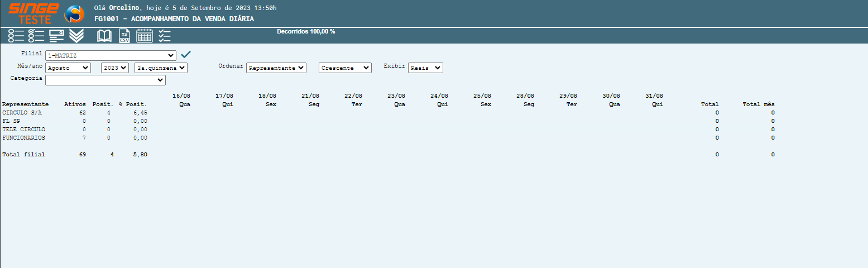868x268 pixels.
Task: Open the calendar grid icon
Action: 145,36
